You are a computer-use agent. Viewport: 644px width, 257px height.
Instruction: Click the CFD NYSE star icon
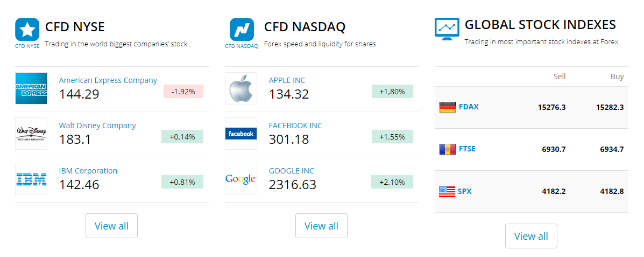pos(27,29)
